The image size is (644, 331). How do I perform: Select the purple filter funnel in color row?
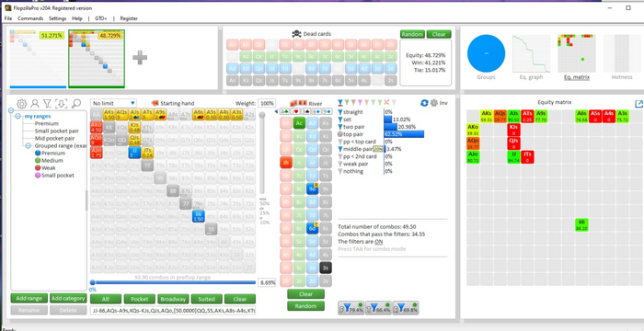pos(361,103)
